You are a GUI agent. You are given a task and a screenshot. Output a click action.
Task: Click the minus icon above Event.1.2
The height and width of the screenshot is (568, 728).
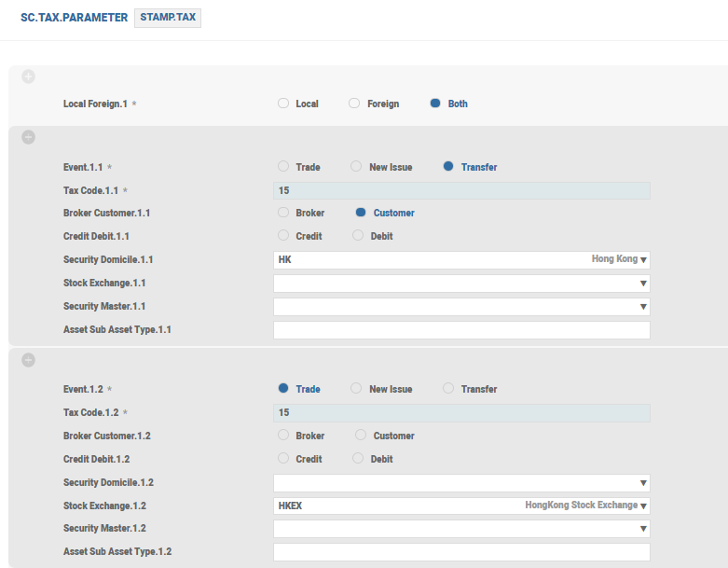coord(28,360)
